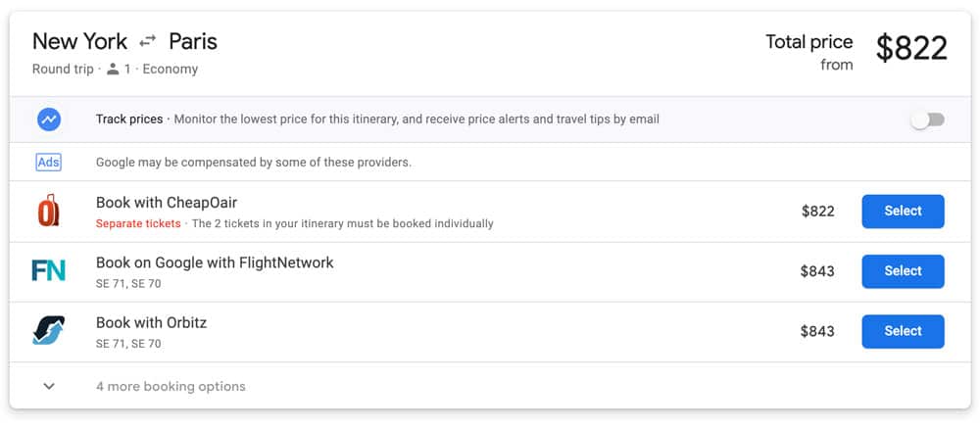Image resolution: width=980 pixels, height=429 pixels.
Task: Click the New York city heading
Action: pyautogui.click(x=79, y=42)
